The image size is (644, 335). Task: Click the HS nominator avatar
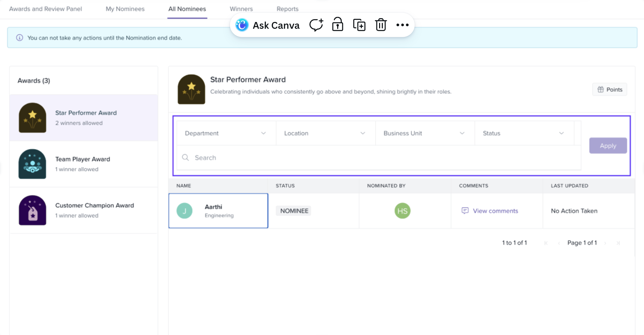pos(402,211)
